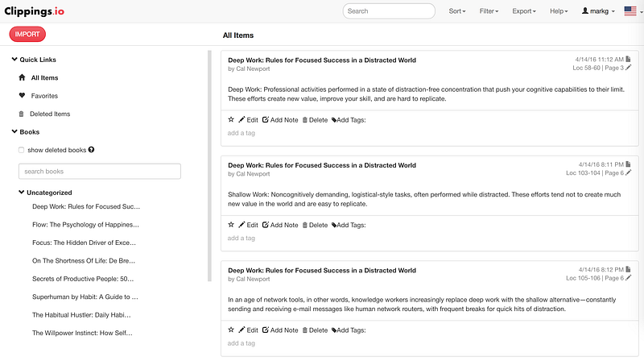The width and height of the screenshot is (644, 361).
Task: Open the Filter dropdown menu
Action: click(x=489, y=11)
